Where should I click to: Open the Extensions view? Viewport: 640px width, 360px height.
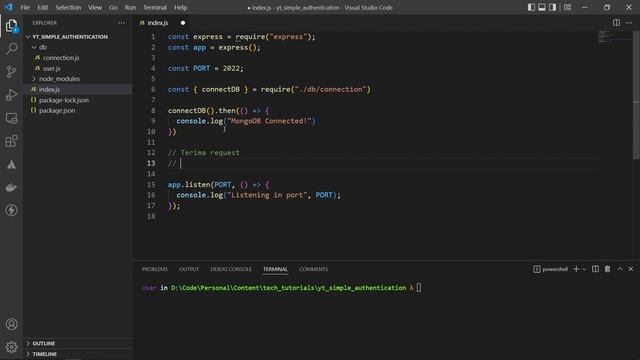click(11, 141)
